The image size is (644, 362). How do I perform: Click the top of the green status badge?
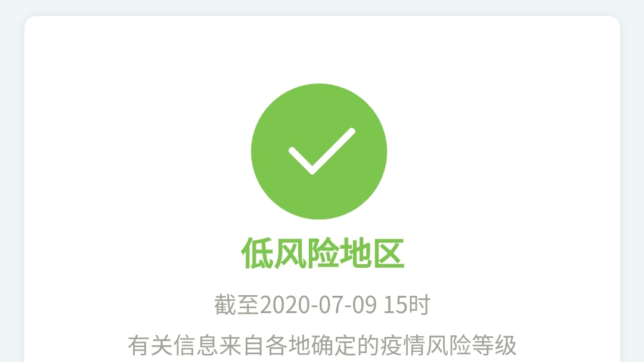point(319,87)
